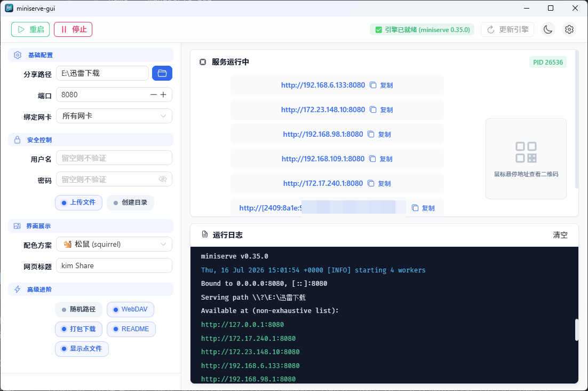Toggle dark mode moon icon
The image size is (588, 391).
[x=548, y=29]
